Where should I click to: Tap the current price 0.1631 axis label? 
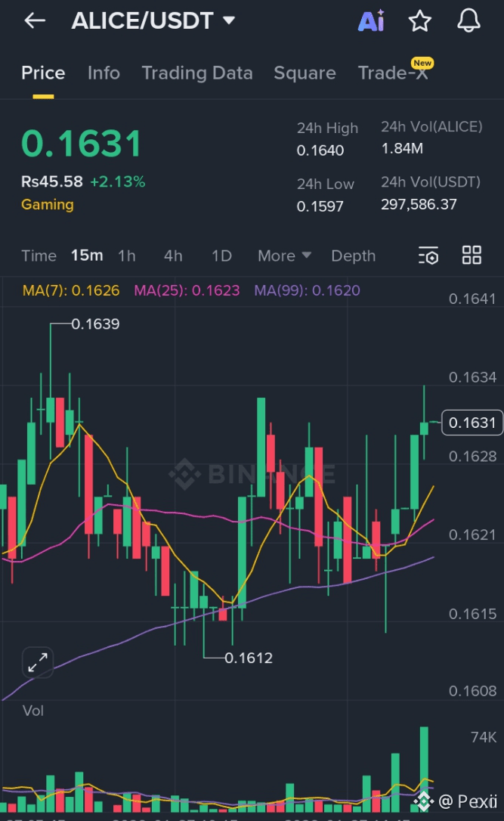[x=472, y=423]
